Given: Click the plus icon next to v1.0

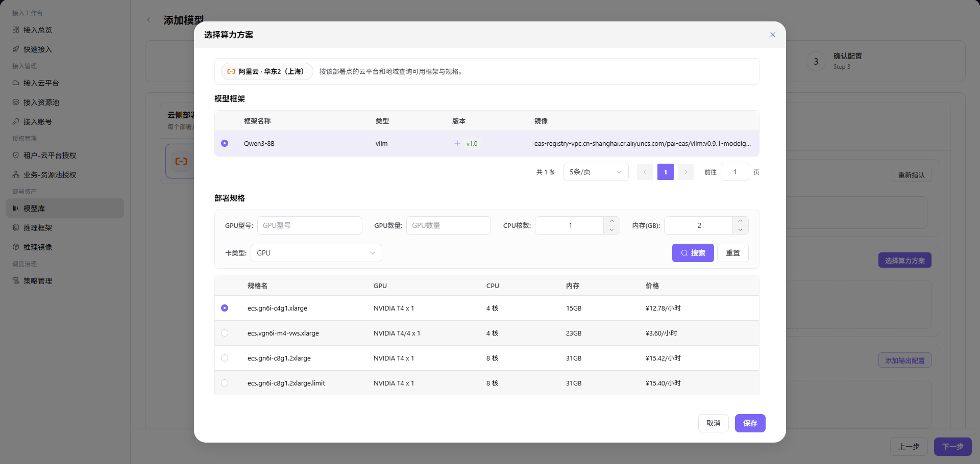Looking at the screenshot, I should pyautogui.click(x=457, y=143).
